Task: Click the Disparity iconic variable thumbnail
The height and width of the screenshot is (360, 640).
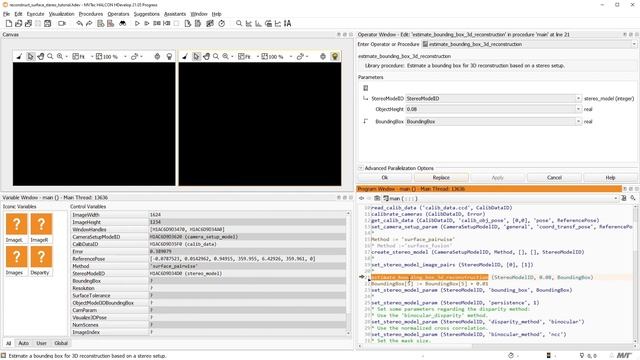Action: (41, 257)
